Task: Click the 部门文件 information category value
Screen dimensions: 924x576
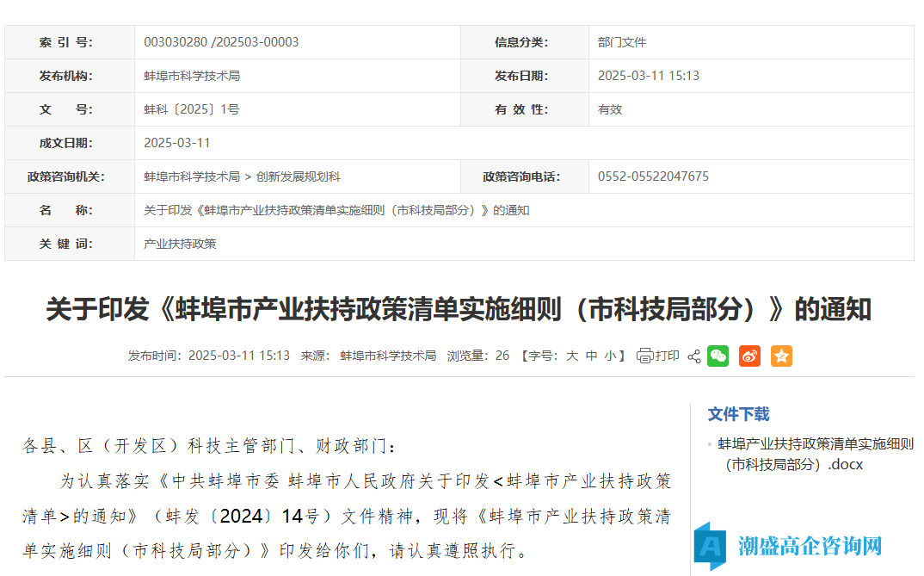Action: click(621, 42)
